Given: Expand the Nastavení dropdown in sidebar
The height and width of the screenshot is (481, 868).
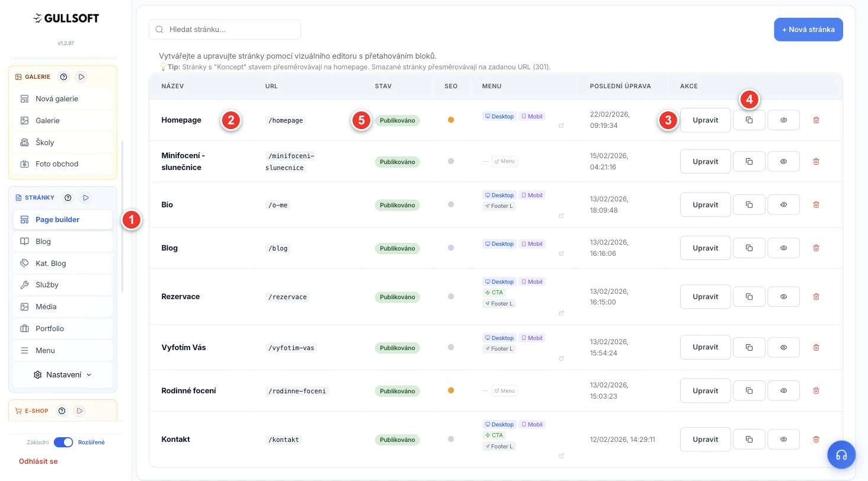Looking at the screenshot, I should coord(63,374).
